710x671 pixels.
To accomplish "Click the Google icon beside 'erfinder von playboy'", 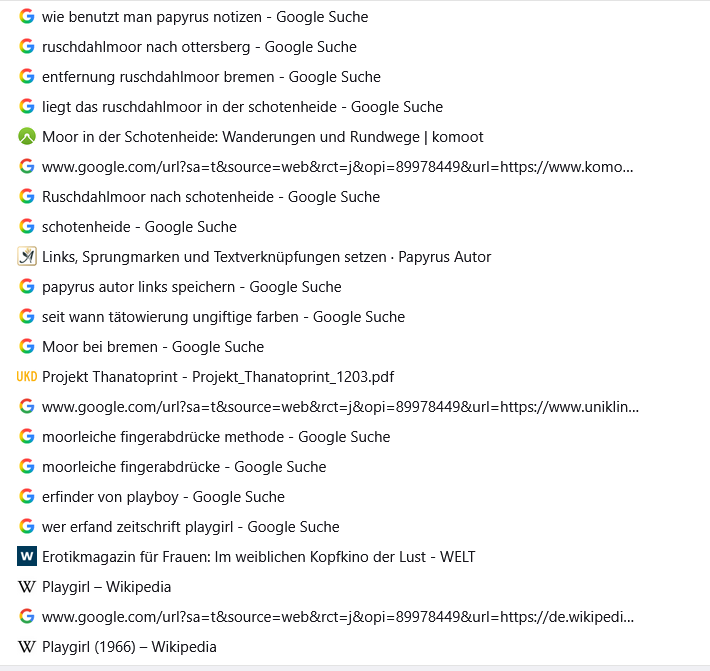I will [27, 497].
